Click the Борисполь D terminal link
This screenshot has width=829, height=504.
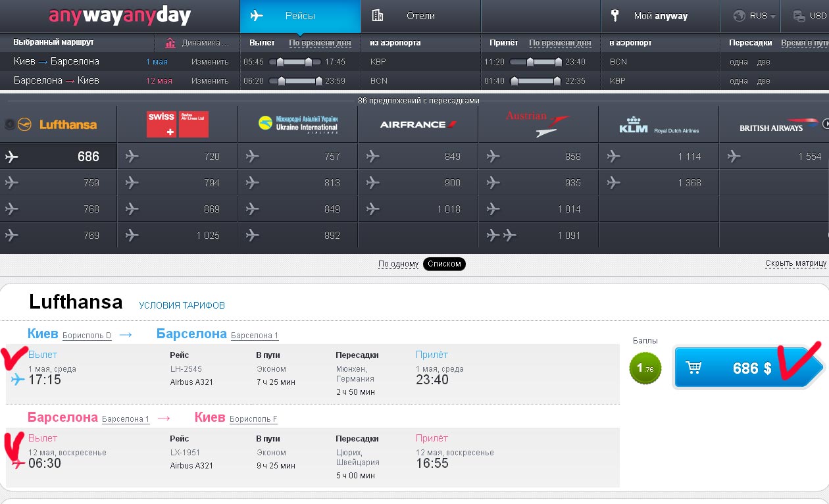pyautogui.click(x=87, y=336)
